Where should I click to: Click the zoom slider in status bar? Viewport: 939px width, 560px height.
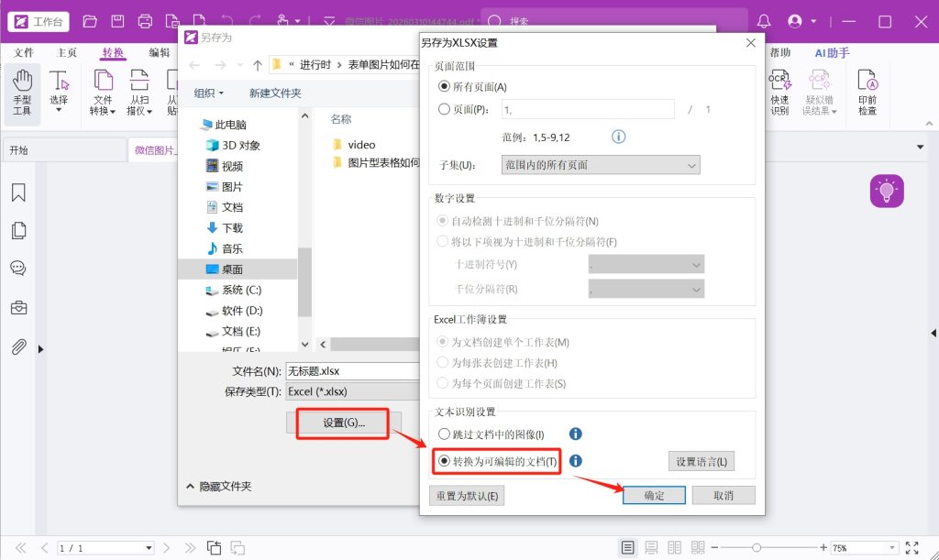[x=757, y=548]
